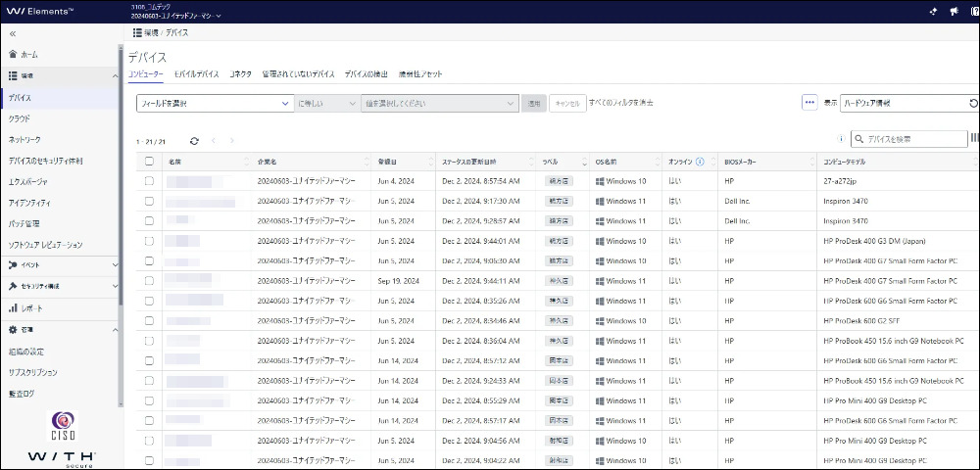Collapse the 環境 section in the sidebar
The height and width of the screenshot is (470, 980).
(115, 76)
